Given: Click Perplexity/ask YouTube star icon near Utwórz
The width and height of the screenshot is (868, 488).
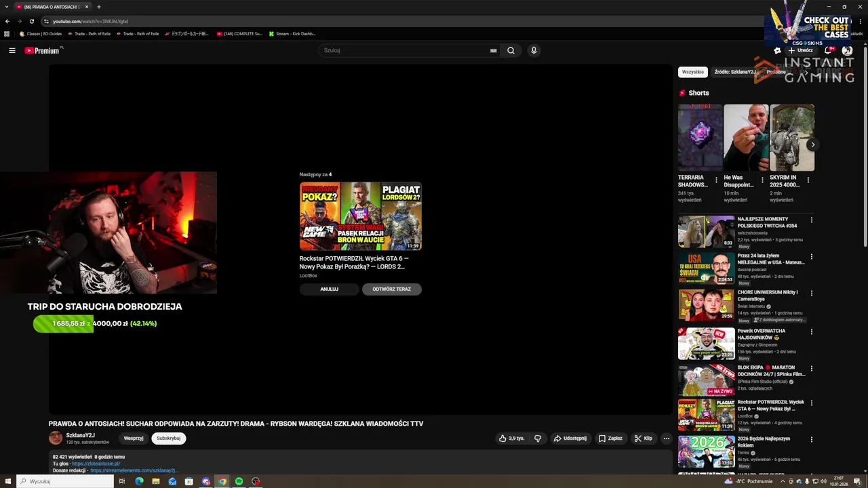Looking at the screenshot, I should coord(777,50).
